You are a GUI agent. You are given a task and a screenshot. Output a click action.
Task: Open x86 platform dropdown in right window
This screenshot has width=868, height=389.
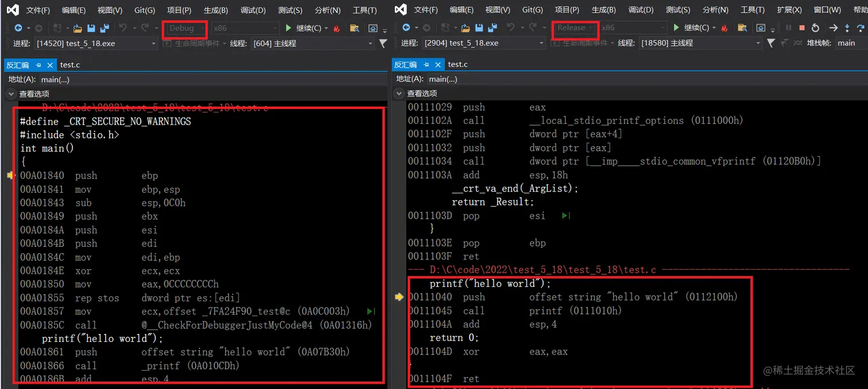633,28
